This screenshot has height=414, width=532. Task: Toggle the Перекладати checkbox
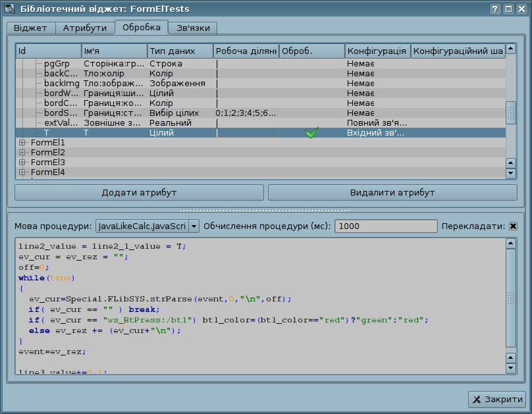coord(513,226)
